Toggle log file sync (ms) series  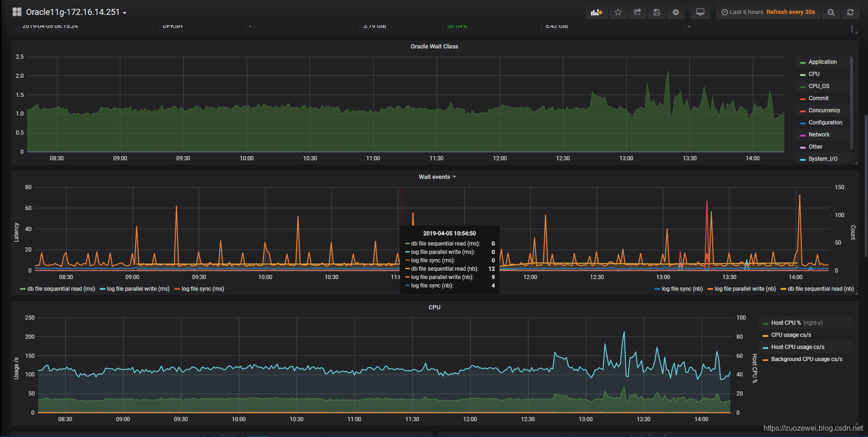pyautogui.click(x=203, y=289)
